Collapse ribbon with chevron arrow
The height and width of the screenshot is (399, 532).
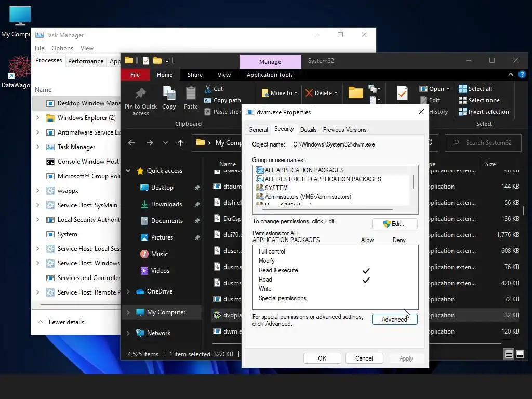511,75
